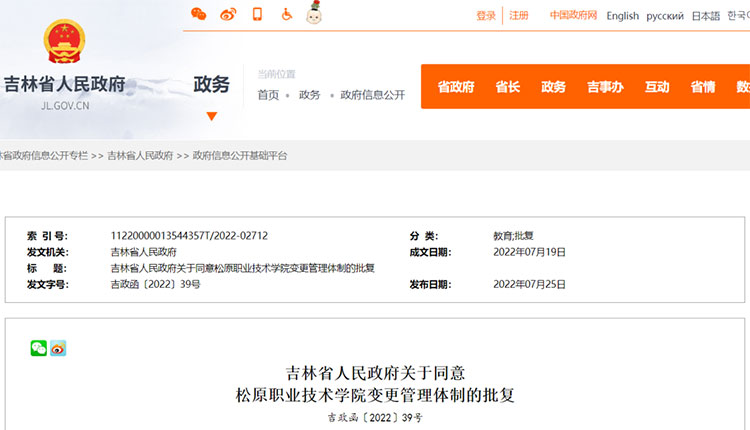Click the large 政务 section heading
The height and width of the screenshot is (430, 750).
[211, 85]
